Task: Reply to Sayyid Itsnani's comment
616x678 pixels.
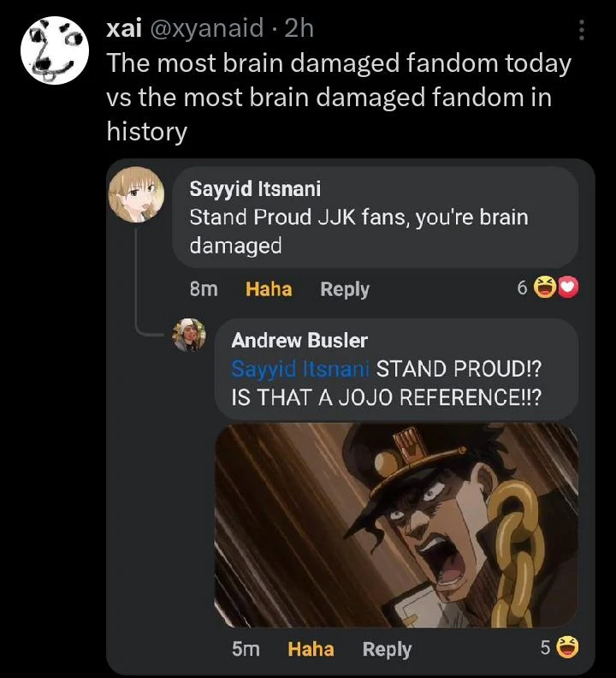Action: click(x=345, y=289)
